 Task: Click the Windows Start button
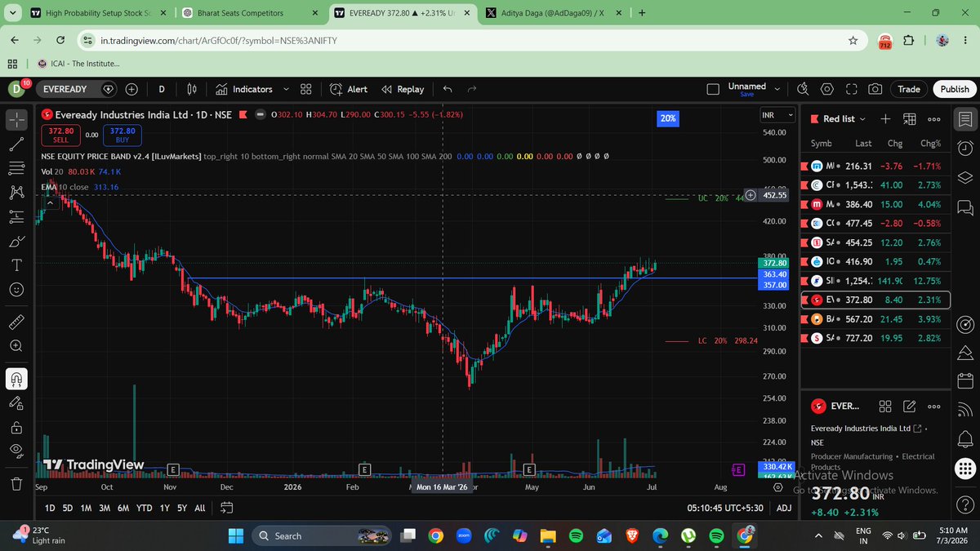(236, 535)
